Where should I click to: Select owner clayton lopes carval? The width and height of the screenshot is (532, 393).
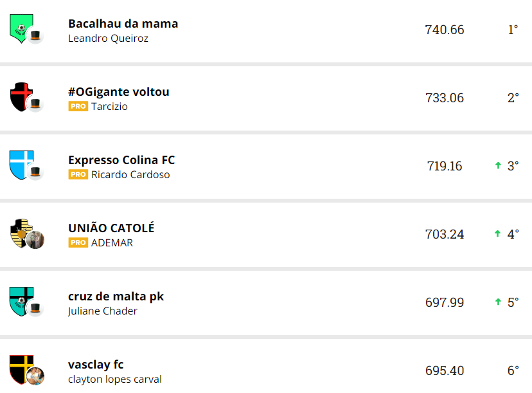pyautogui.click(x=115, y=379)
